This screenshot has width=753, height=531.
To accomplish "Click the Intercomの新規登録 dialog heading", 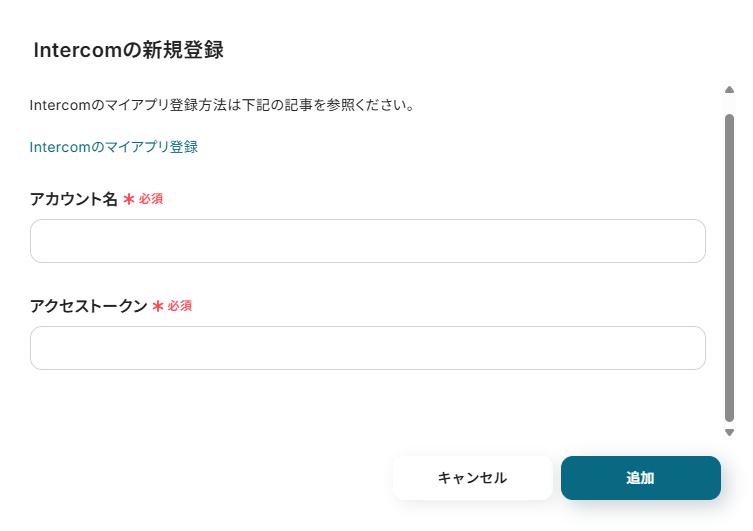I will tap(126, 50).
